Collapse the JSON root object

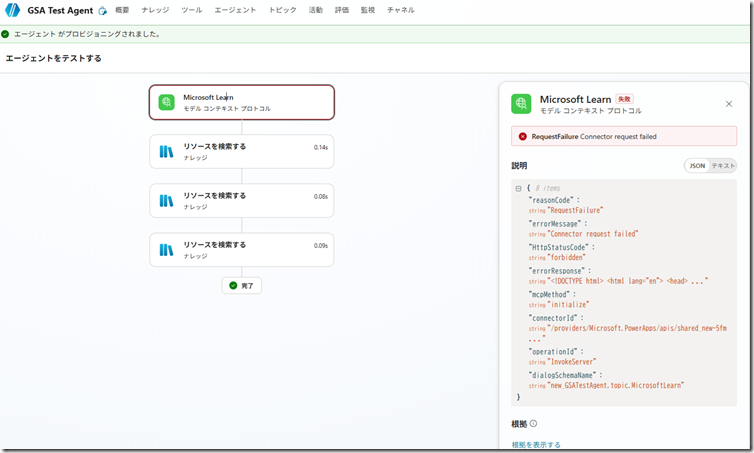(x=518, y=189)
